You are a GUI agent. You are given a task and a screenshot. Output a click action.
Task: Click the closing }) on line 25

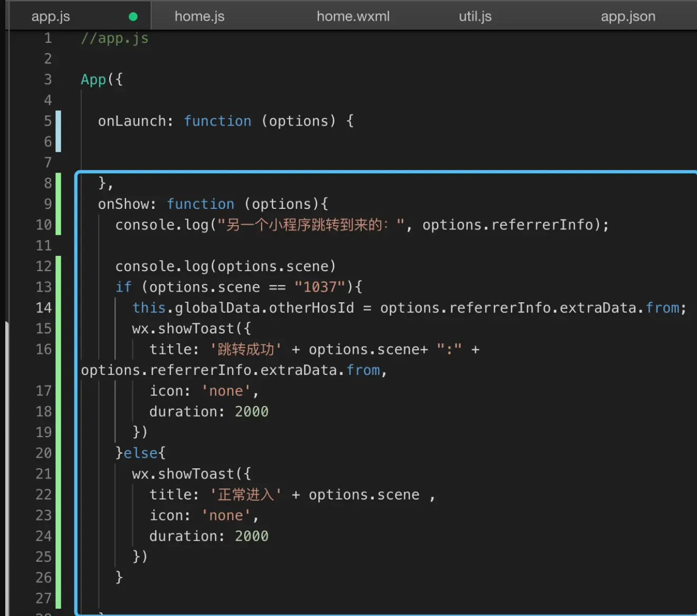[140, 557]
